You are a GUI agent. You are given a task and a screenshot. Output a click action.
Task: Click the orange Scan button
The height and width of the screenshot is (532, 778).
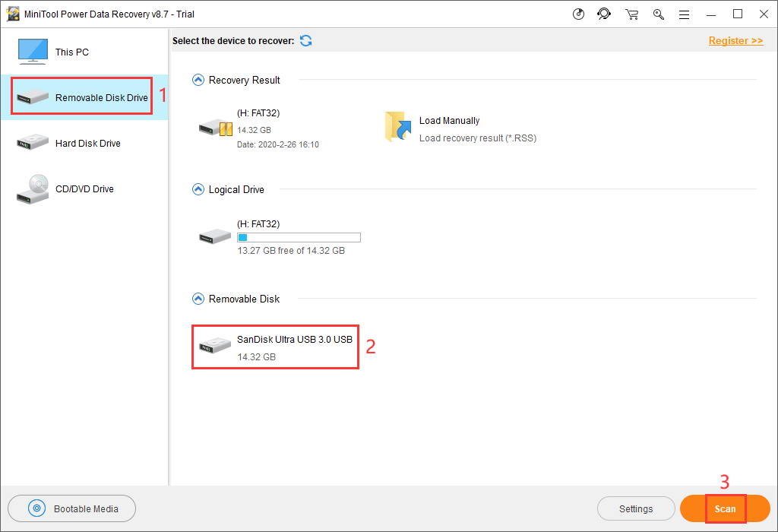coord(725,508)
